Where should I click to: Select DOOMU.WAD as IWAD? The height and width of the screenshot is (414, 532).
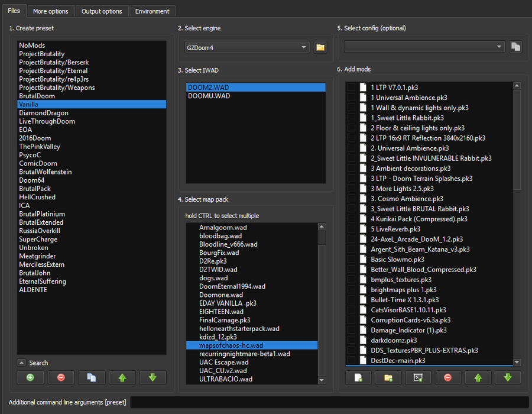coord(256,96)
